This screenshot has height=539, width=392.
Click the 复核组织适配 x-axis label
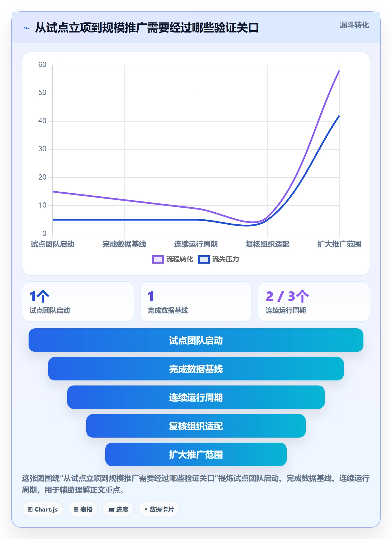[268, 244]
